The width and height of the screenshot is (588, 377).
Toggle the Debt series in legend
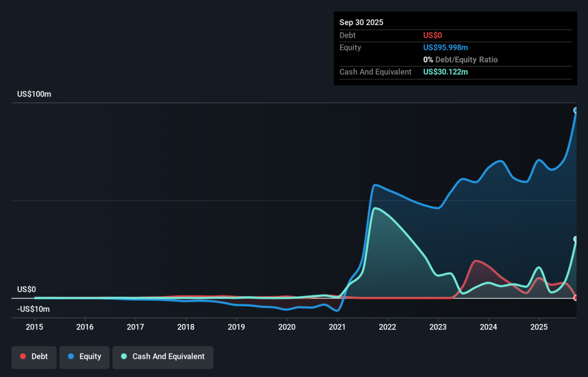34,356
